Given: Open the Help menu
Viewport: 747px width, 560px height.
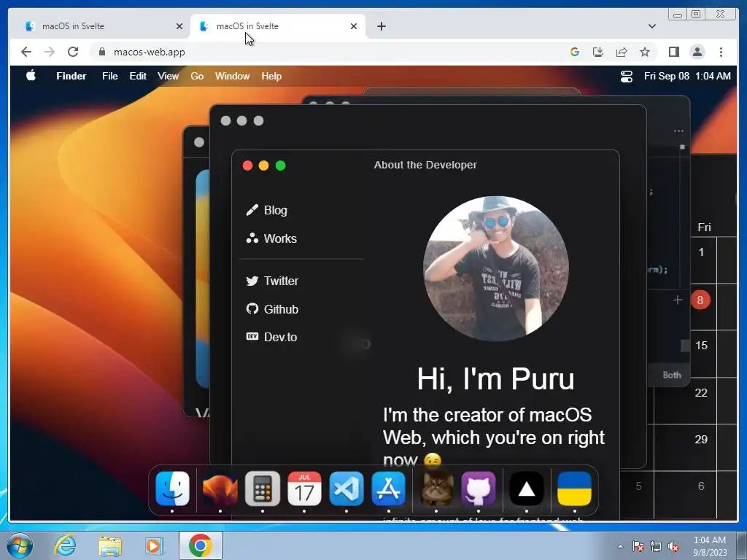Looking at the screenshot, I should point(271,76).
